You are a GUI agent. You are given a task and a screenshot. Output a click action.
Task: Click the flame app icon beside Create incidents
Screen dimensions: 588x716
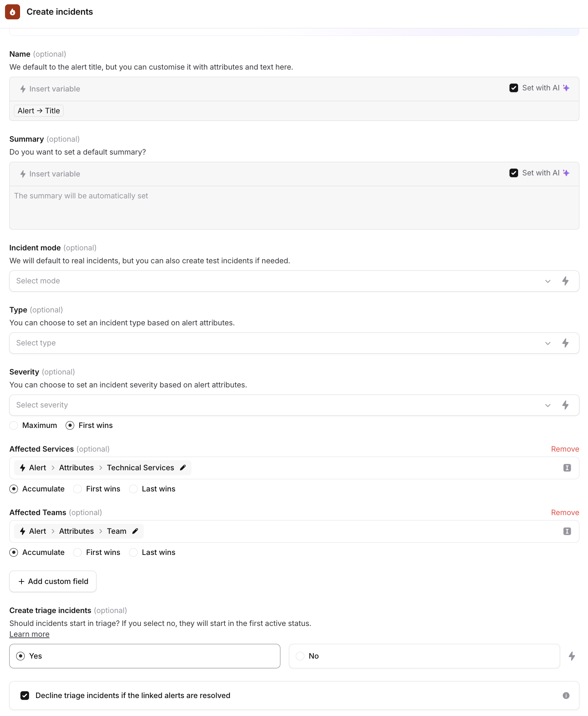(x=13, y=12)
